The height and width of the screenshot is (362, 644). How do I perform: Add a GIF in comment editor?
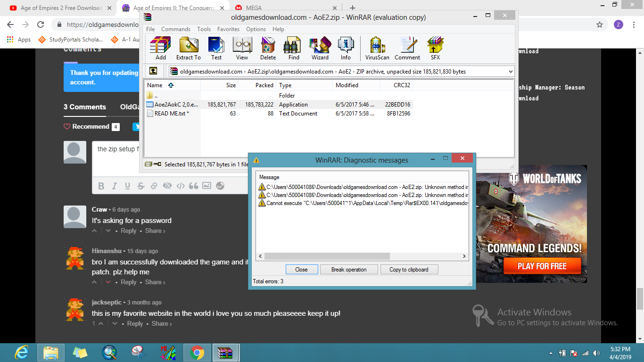[x=220, y=186]
